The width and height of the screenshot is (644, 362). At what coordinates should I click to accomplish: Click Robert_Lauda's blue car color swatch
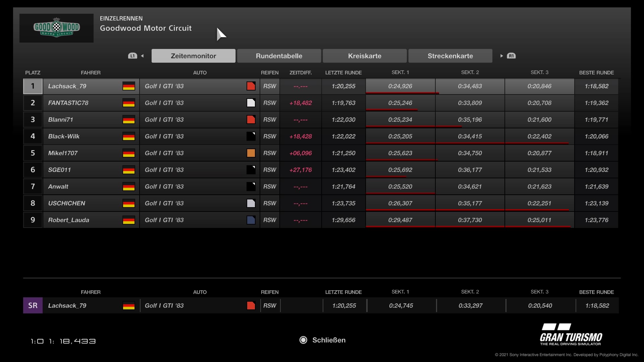pyautogui.click(x=251, y=220)
